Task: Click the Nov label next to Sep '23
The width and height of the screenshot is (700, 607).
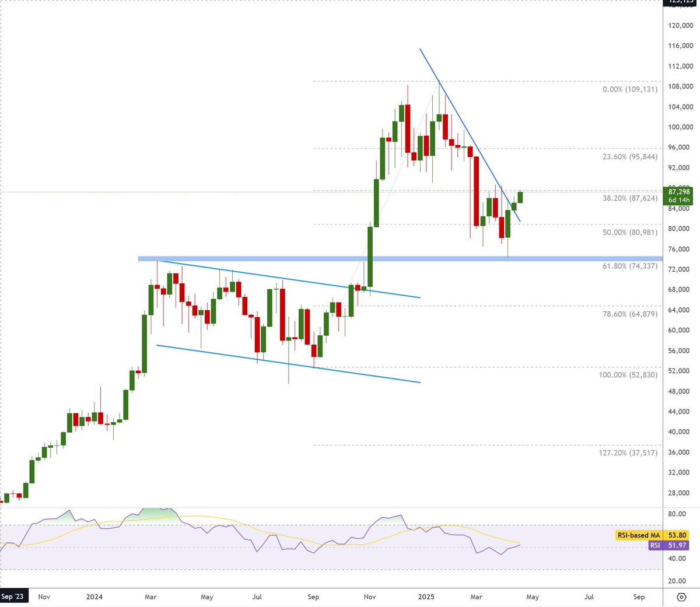Action: (x=44, y=597)
